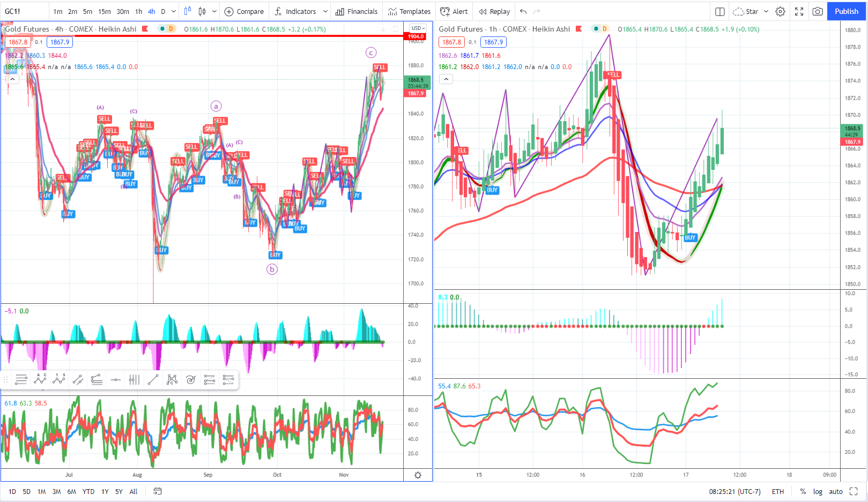
Task: Open indicator Templates menu
Action: 410,11
